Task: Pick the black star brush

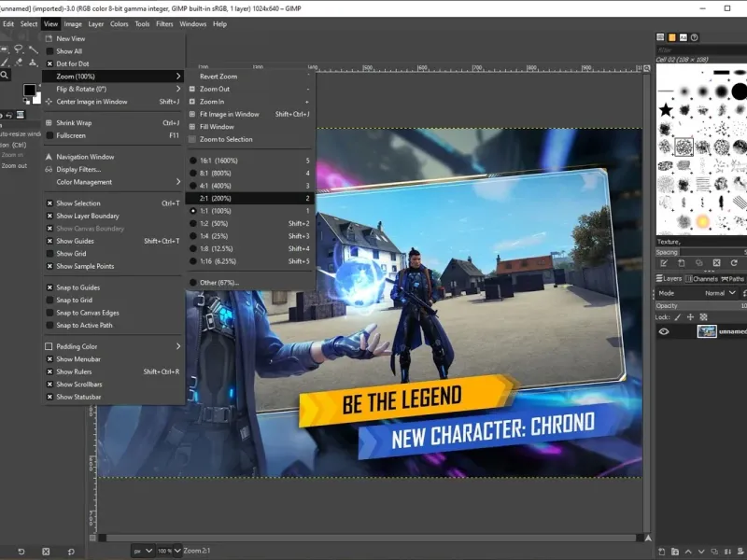Action: tap(666, 110)
